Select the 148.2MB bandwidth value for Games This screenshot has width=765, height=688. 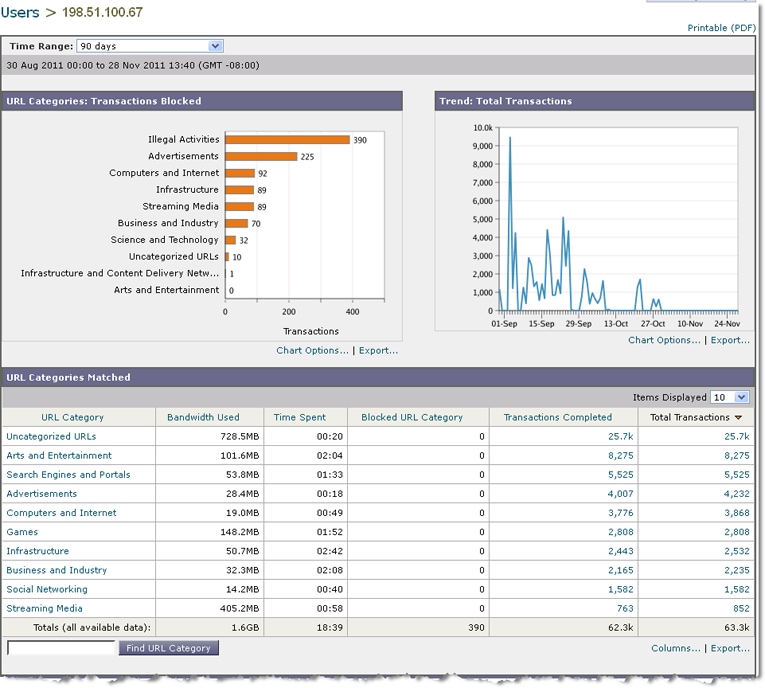pyautogui.click(x=240, y=532)
